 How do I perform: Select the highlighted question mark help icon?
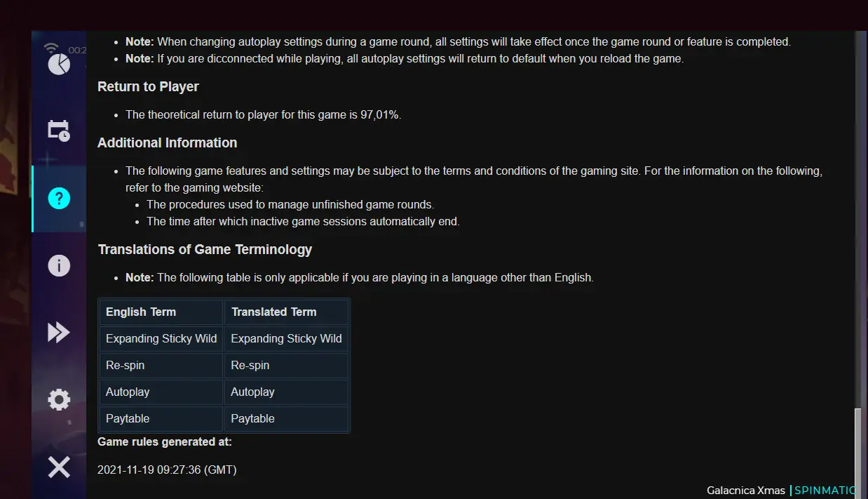pyautogui.click(x=59, y=199)
